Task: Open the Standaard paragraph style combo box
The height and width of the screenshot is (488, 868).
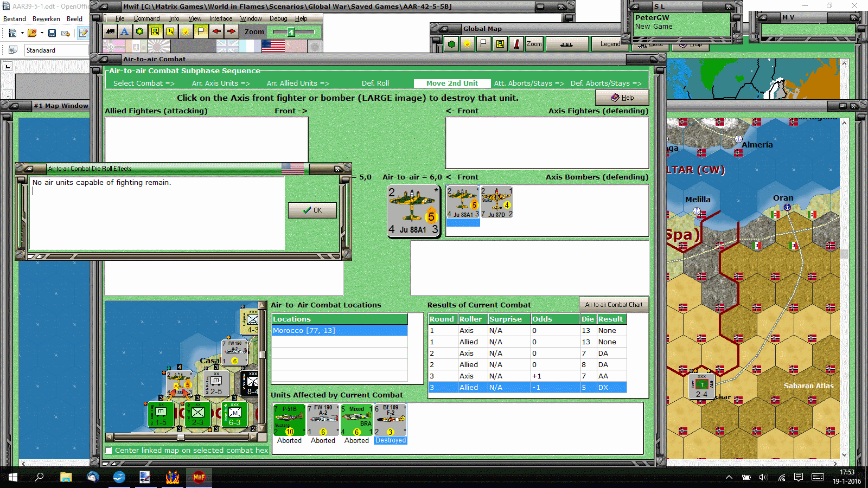Action: [56, 50]
